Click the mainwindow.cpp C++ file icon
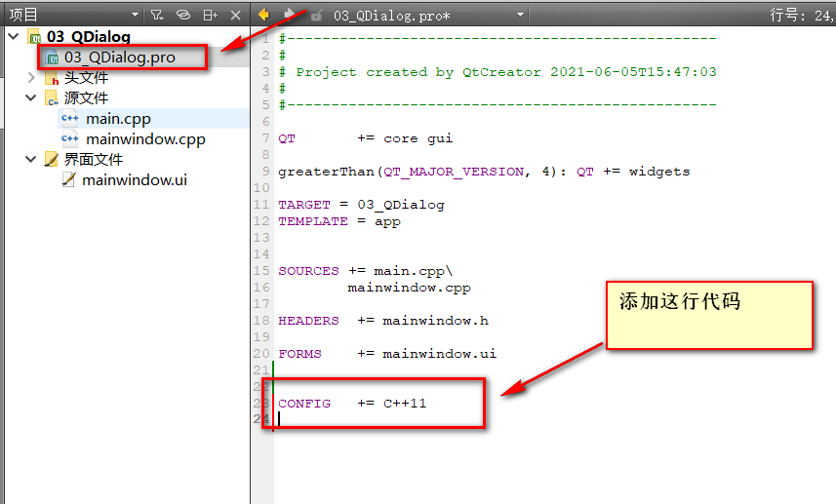 tap(70, 139)
